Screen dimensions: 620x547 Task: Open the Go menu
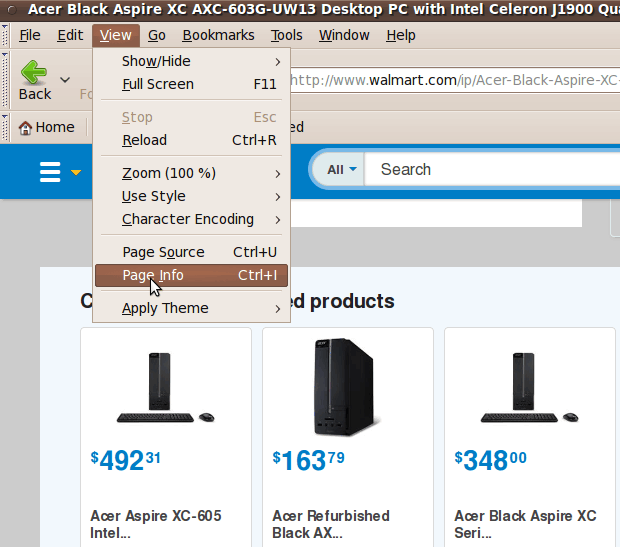click(x=157, y=36)
